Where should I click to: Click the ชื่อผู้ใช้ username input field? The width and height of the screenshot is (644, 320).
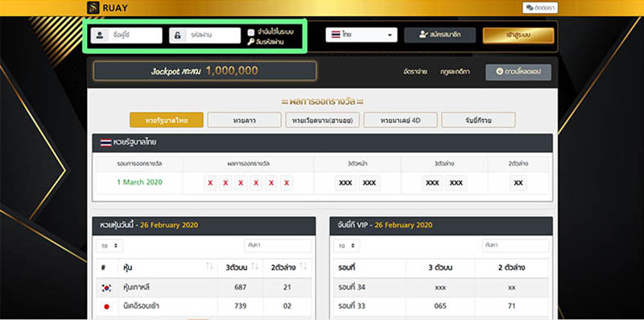click(x=126, y=35)
